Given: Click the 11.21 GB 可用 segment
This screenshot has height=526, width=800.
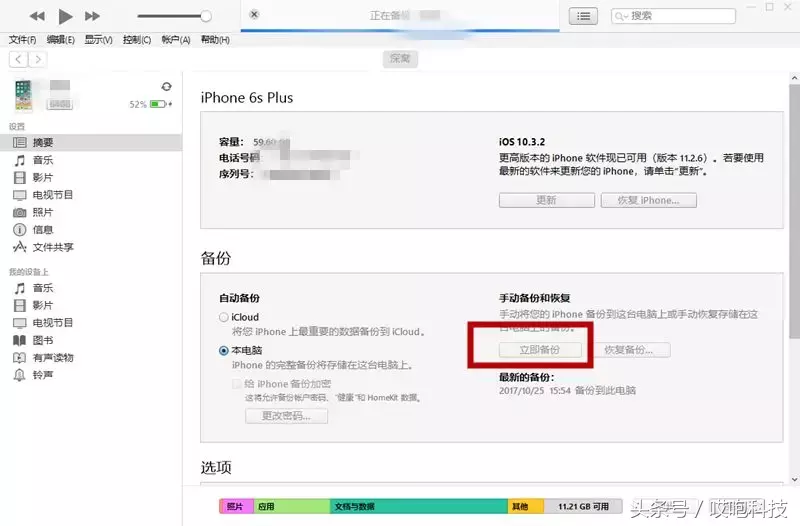Looking at the screenshot, I should pyautogui.click(x=583, y=506).
